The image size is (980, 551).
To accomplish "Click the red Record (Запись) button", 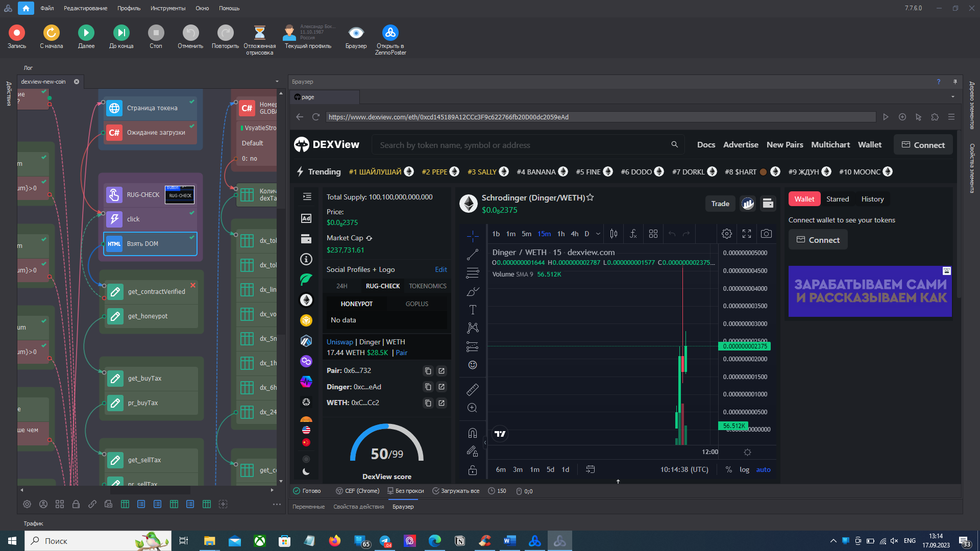I will pos(16,33).
